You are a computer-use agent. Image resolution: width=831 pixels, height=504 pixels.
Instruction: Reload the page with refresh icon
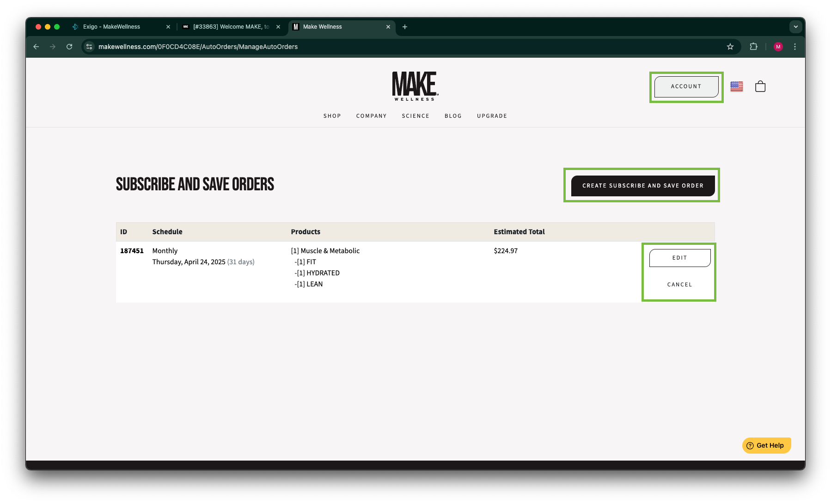(69, 47)
